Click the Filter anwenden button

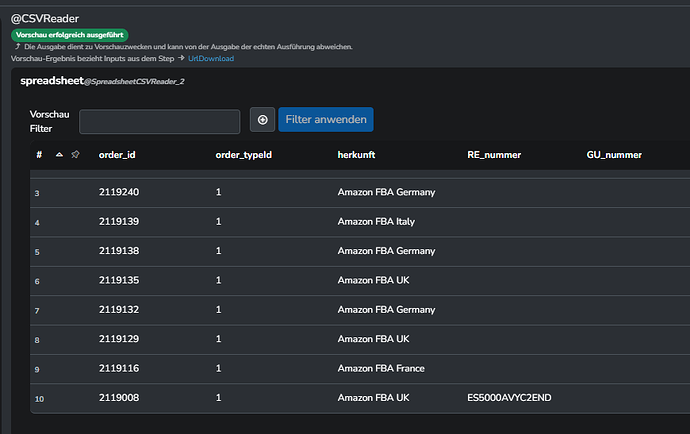[326, 120]
